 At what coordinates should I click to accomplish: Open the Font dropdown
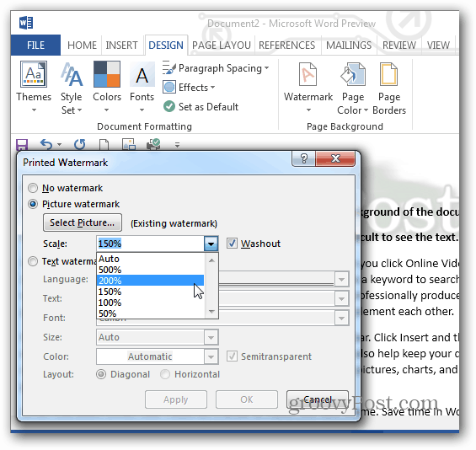click(x=341, y=319)
